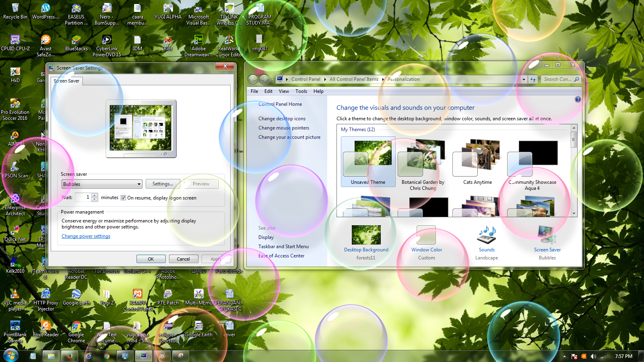Open Taskbar and Start Menu link

283,247
